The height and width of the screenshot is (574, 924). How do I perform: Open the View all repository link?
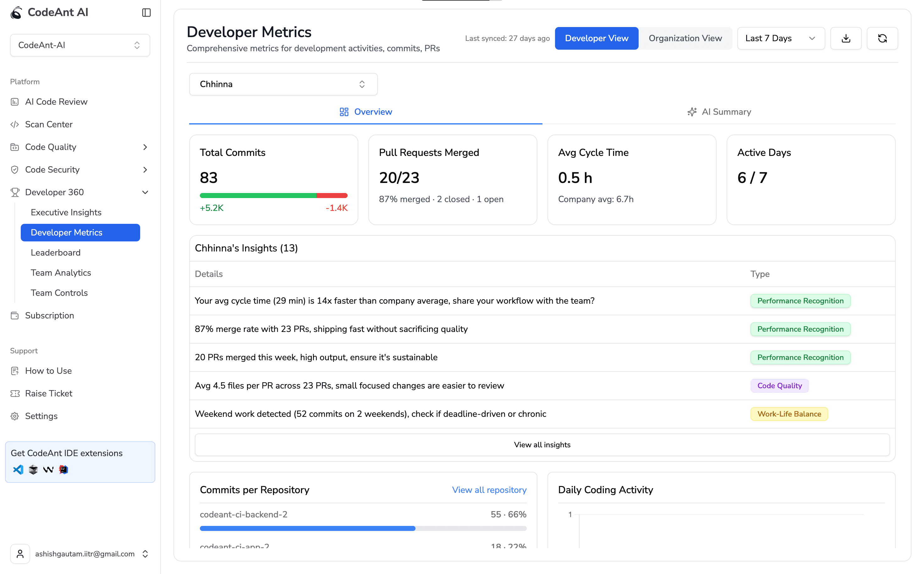coord(489,490)
